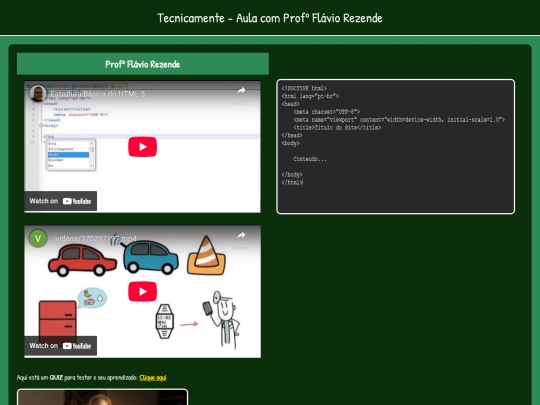Click the Titulo do Site title line
540x405 pixels.
[337, 128]
